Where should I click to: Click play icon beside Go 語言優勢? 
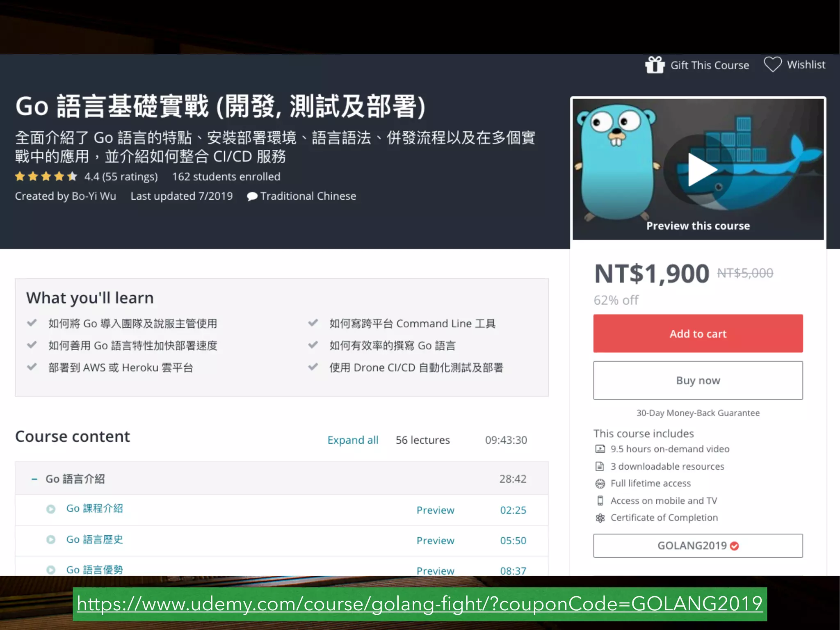[51, 570]
